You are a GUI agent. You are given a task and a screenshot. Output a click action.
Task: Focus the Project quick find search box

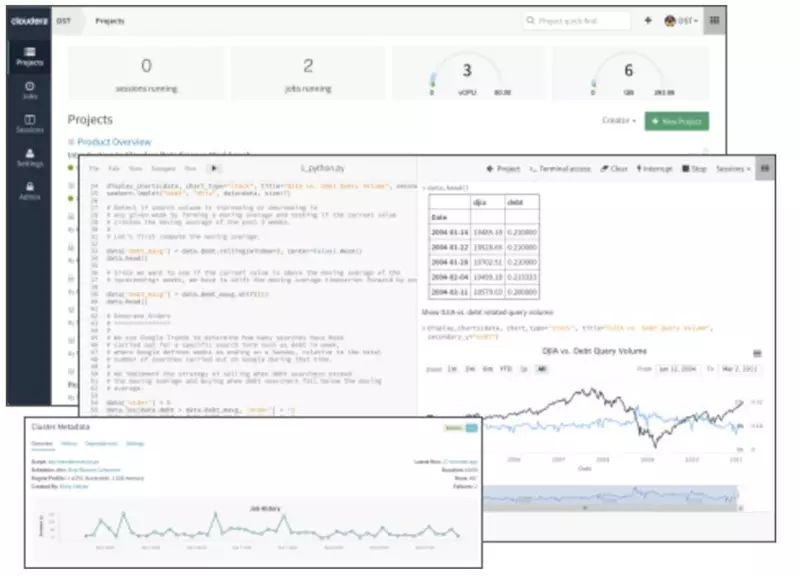tap(577, 20)
